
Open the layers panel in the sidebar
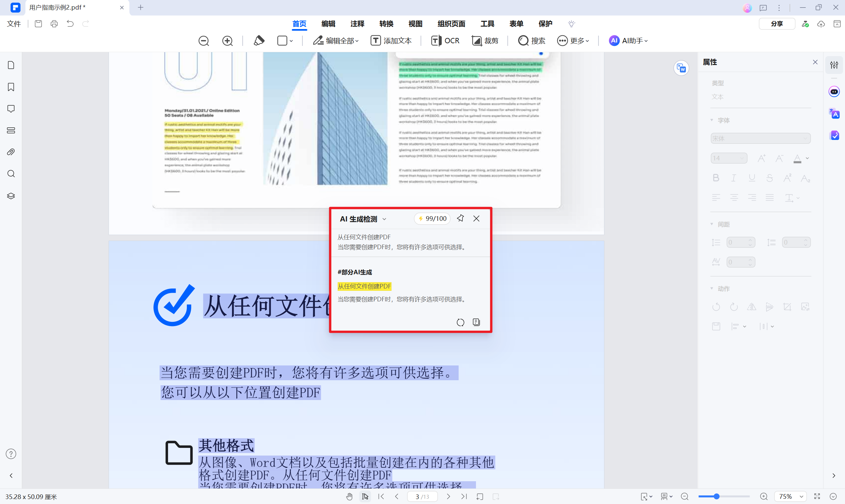click(x=11, y=196)
